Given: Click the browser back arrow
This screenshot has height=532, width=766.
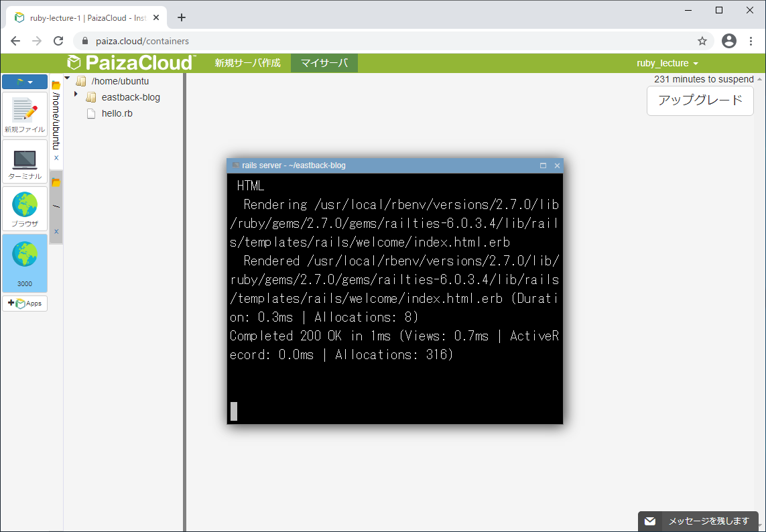Looking at the screenshot, I should pyautogui.click(x=15, y=41).
